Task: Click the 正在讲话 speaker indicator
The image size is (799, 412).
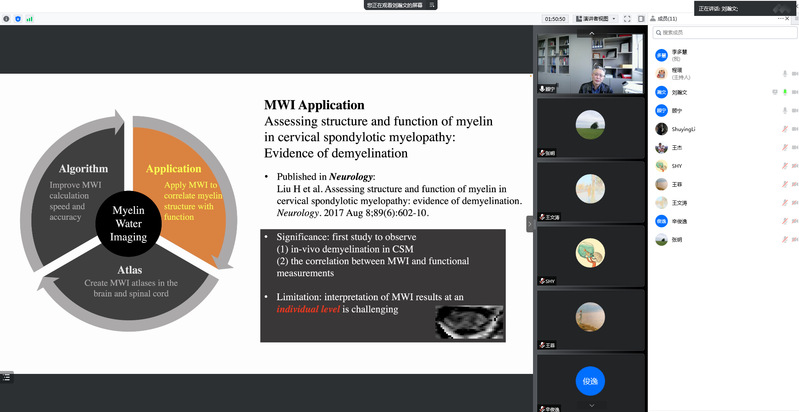Action: coord(720,8)
